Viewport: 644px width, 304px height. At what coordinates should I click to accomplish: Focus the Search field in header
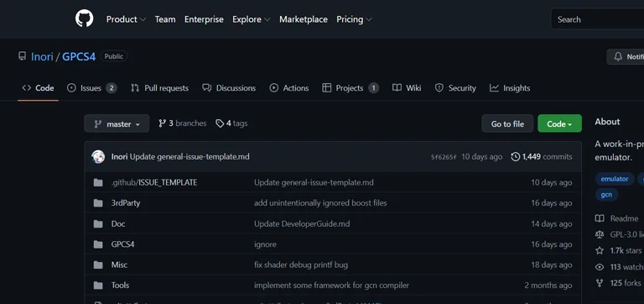coord(598,19)
